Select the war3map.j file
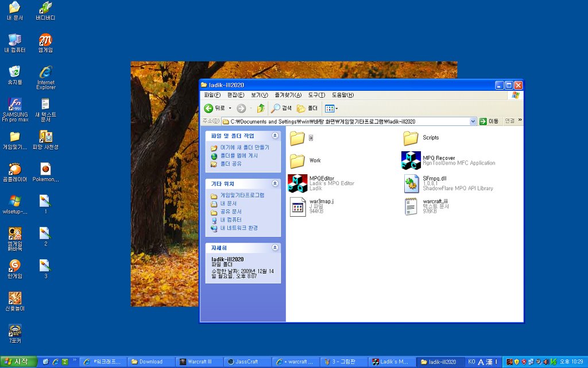 (297, 206)
